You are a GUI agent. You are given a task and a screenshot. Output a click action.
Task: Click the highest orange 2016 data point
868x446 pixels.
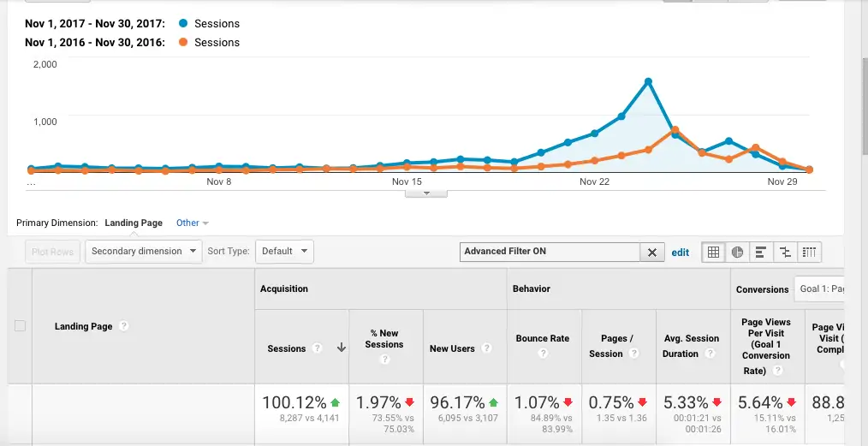[x=675, y=129]
